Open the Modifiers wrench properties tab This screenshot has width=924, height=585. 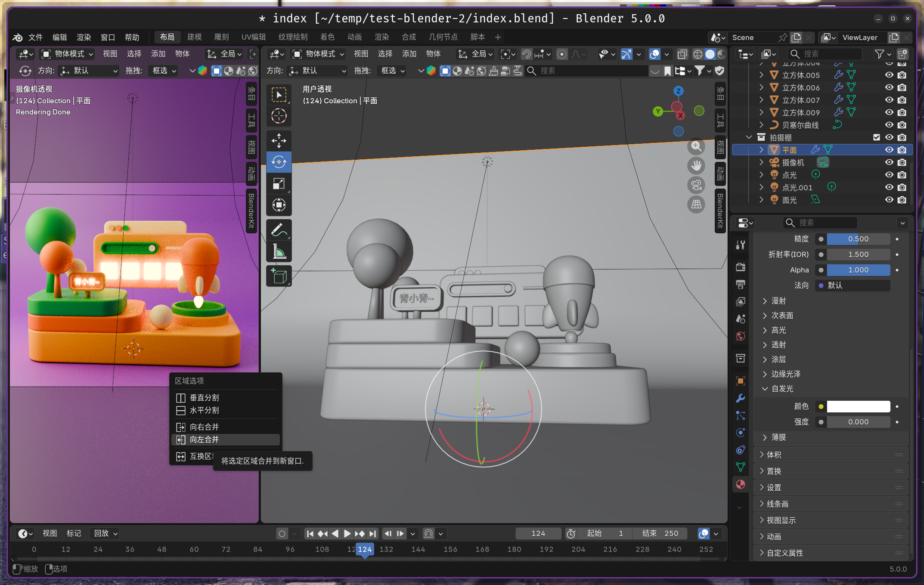741,398
